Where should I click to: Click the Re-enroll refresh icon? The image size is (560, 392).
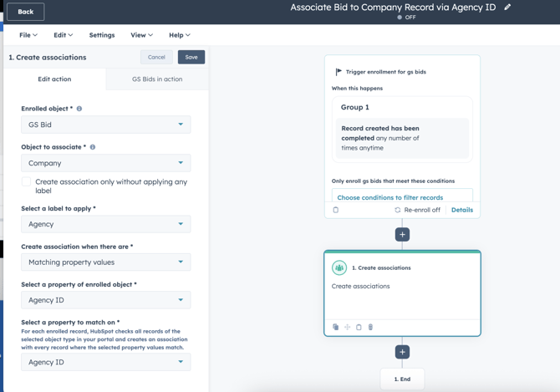(398, 210)
